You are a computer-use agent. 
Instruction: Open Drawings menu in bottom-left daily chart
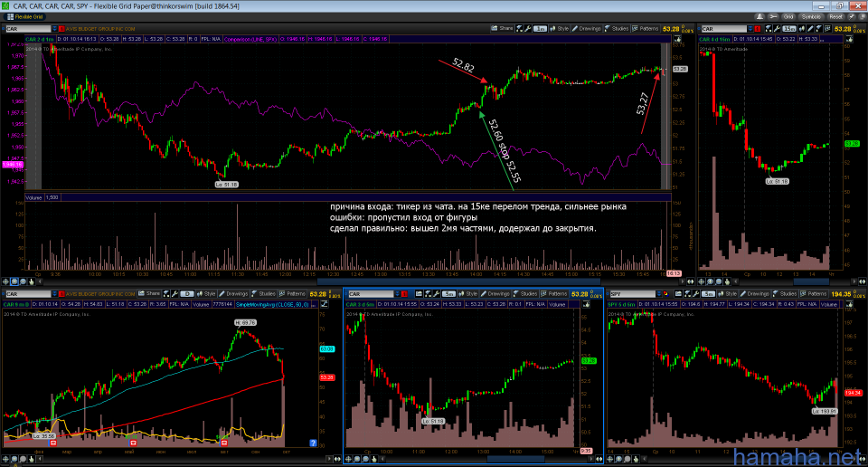point(232,293)
